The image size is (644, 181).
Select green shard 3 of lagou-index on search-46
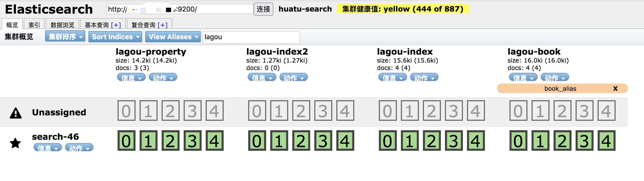454,141
